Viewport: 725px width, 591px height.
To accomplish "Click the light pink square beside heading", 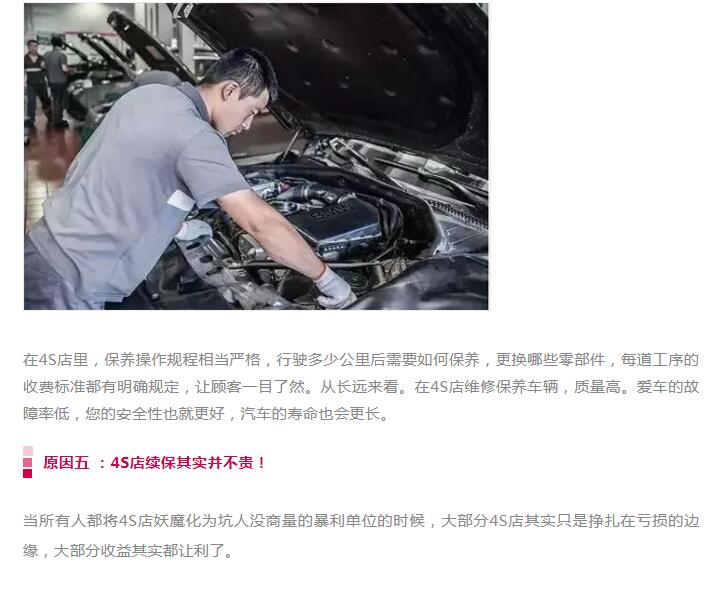I will tap(28, 451).
